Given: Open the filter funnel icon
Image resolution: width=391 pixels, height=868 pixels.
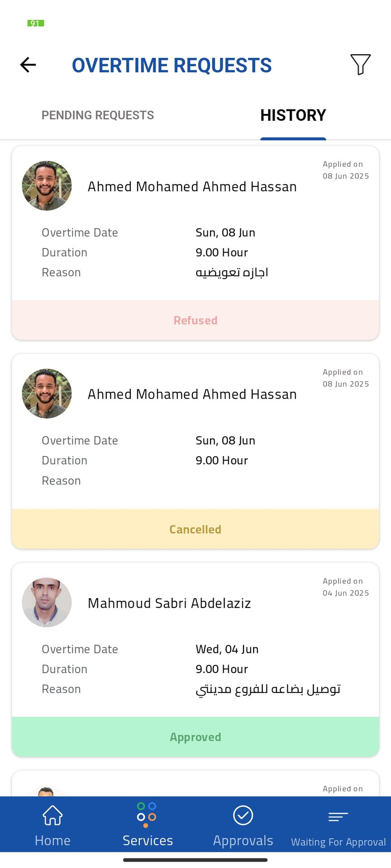Looking at the screenshot, I should tap(360, 65).
